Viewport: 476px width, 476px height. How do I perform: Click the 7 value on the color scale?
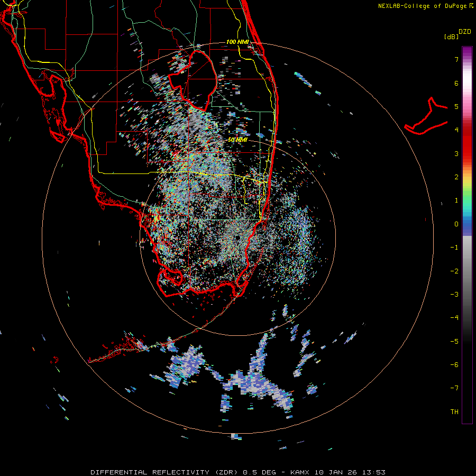tap(456, 59)
